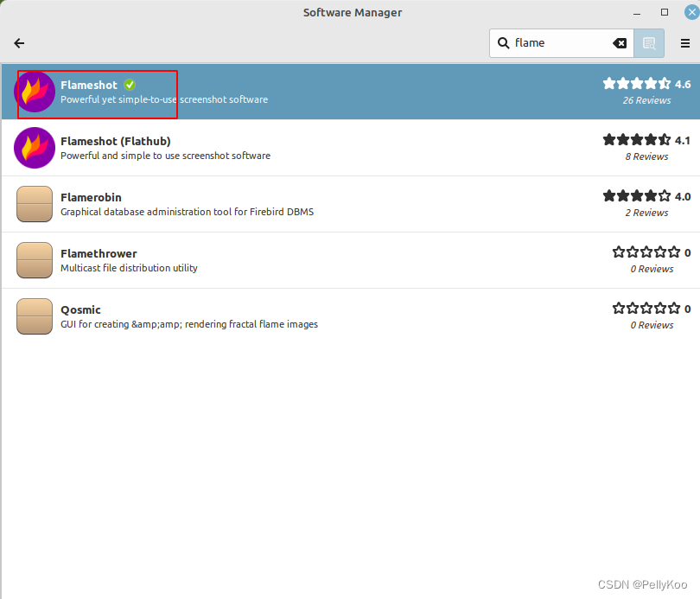Maximize the Software Manager window

[665, 12]
